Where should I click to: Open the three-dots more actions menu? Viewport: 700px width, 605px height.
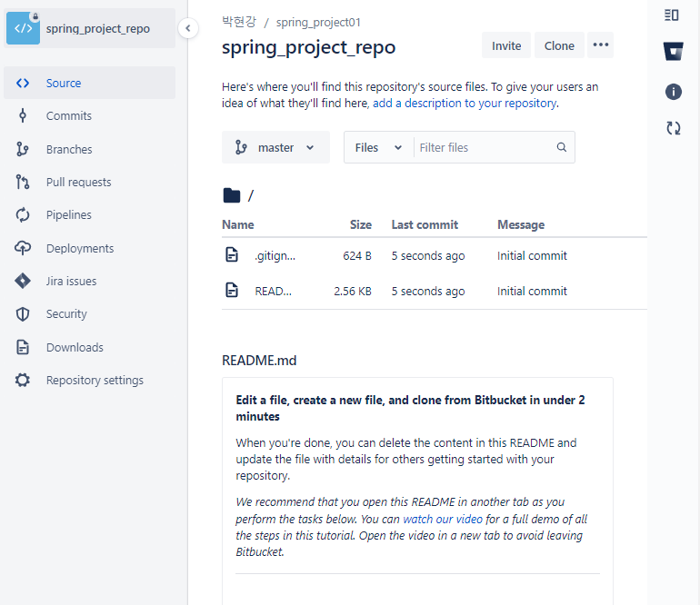(x=600, y=45)
